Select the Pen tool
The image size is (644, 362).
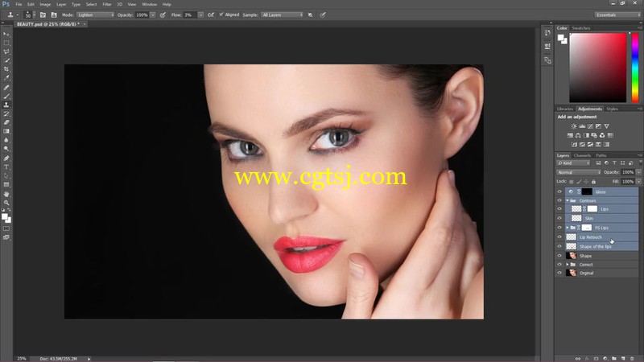(x=6, y=158)
